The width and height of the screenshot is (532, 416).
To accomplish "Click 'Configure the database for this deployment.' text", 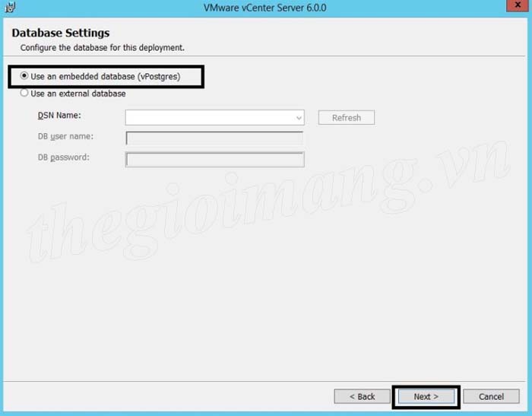I will (x=103, y=48).
